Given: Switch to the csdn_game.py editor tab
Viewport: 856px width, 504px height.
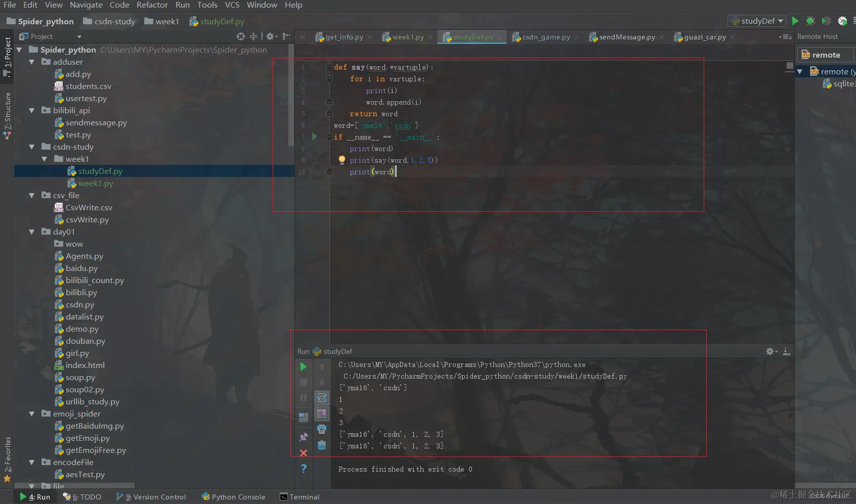Looking at the screenshot, I should pos(545,37).
